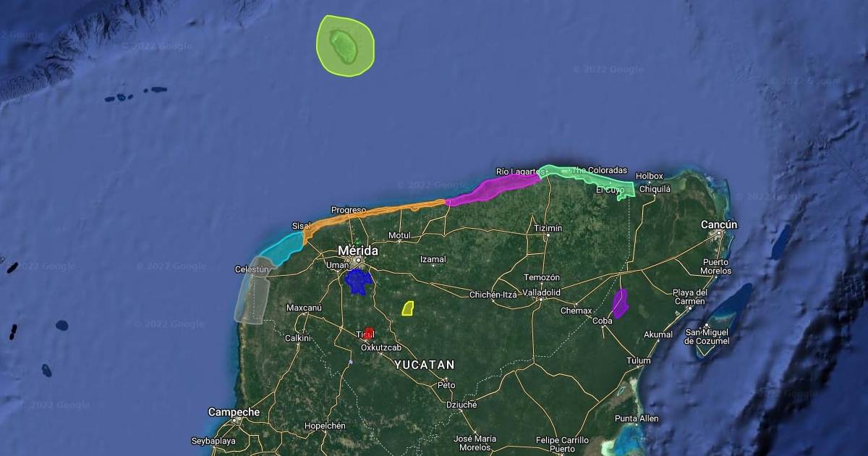
Task: Click the dark blue polygon south of Mérida
Action: coord(357,282)
